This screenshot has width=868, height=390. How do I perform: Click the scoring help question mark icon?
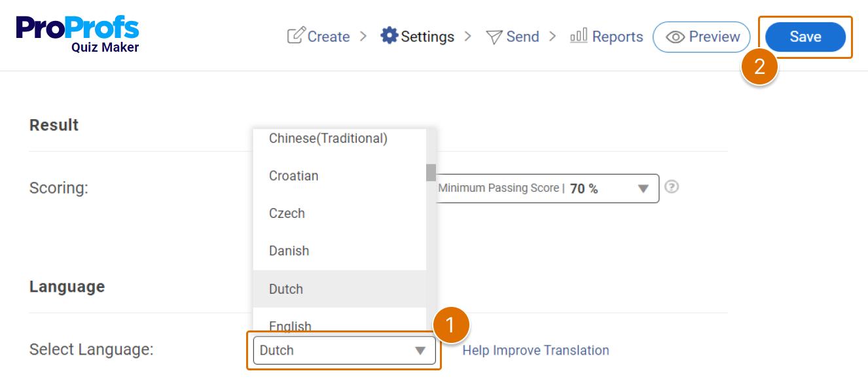[x=672, y=187]
